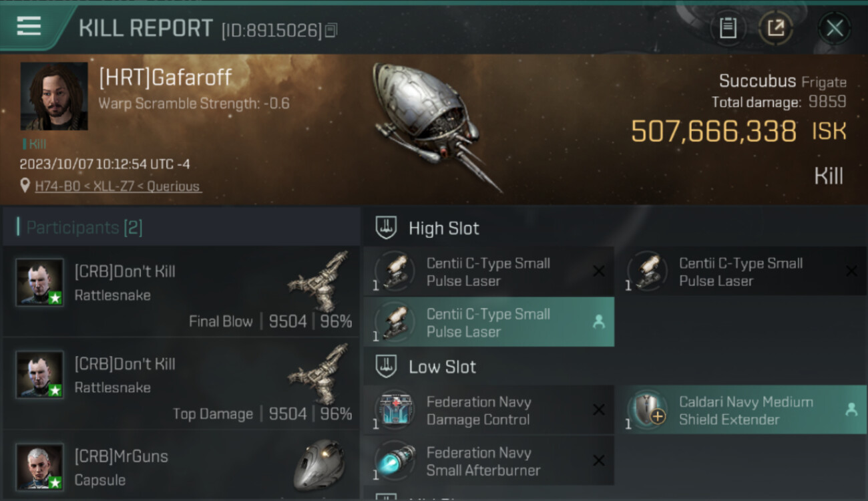
Task: Open Don't Kill's Final Blow portrait
Action: point(40,282)
